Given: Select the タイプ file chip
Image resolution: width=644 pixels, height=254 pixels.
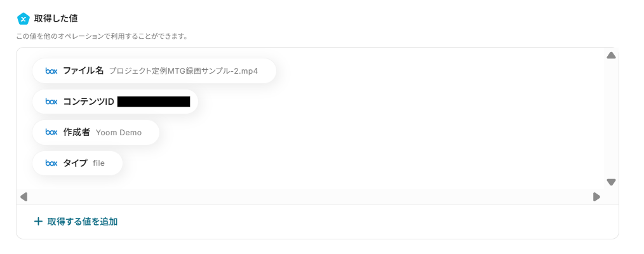Looking at the screenshot, I should pos(77,163).
